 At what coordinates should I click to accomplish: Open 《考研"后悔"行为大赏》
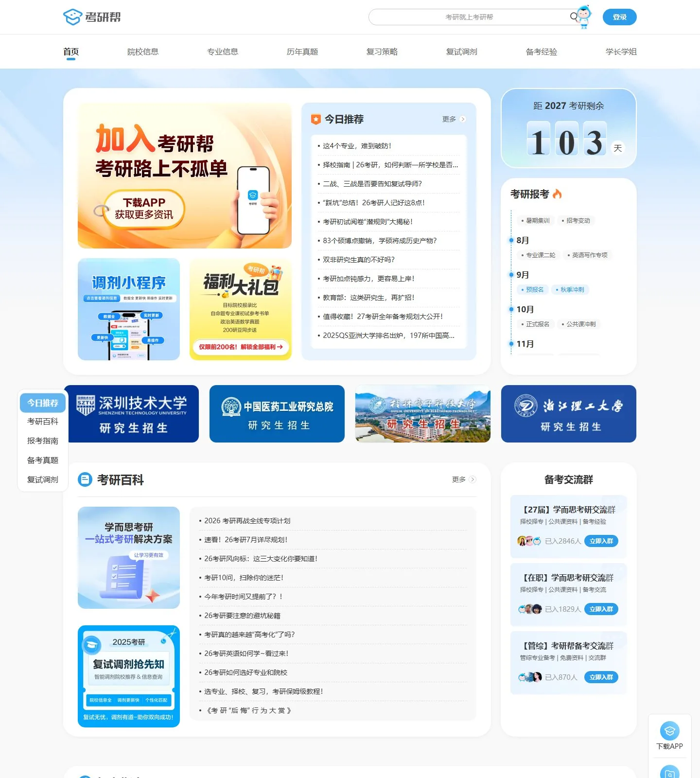point(249,710)
